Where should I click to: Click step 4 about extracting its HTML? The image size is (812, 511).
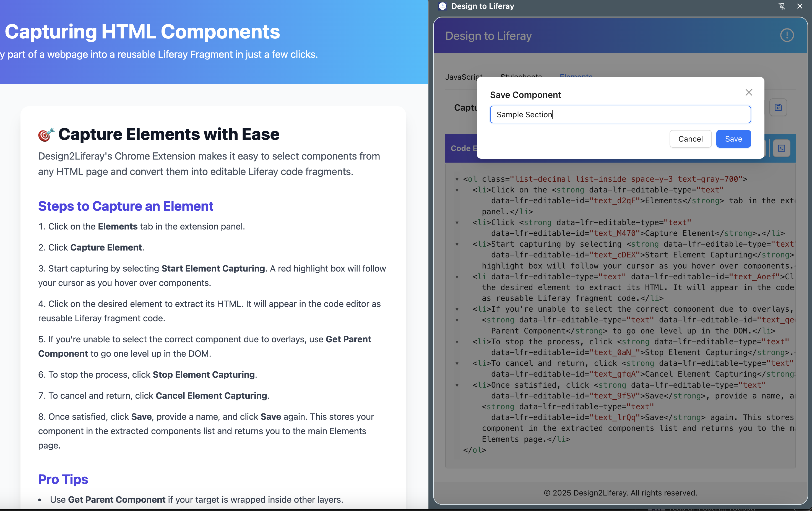pos(209,311)
